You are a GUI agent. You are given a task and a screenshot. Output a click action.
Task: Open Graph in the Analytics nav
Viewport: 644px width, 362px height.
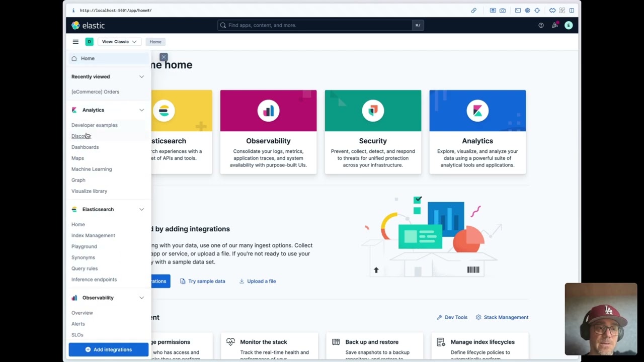coord(78,180)
